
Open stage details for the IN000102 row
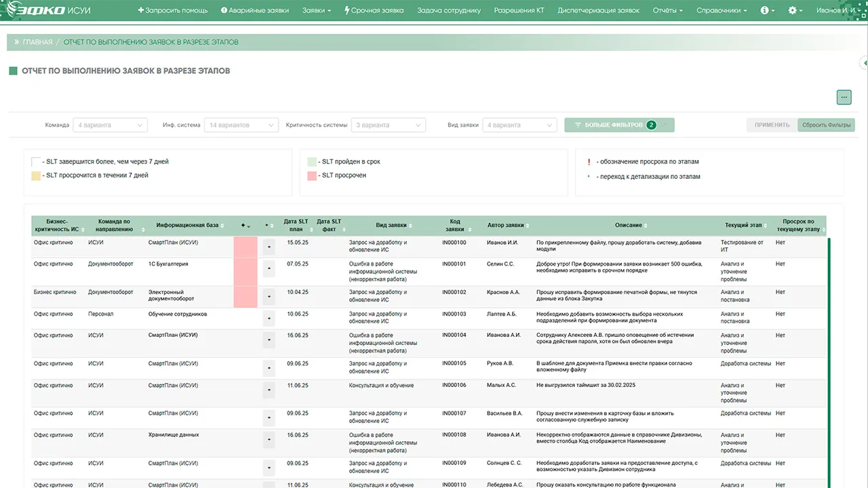point(269,297)
